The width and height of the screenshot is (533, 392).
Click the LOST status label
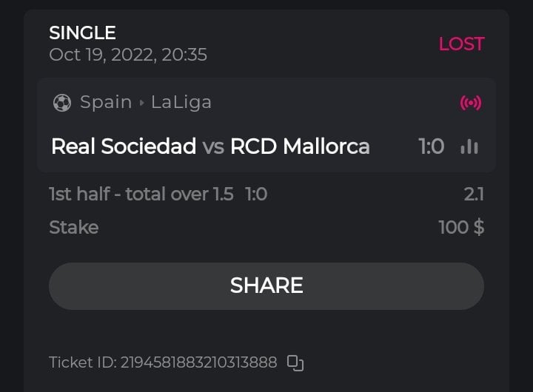(461, 44)
